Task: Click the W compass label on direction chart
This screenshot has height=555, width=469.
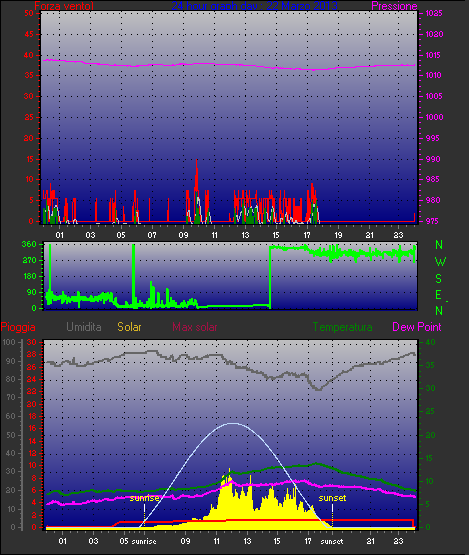Action: [x=440, y=262]
